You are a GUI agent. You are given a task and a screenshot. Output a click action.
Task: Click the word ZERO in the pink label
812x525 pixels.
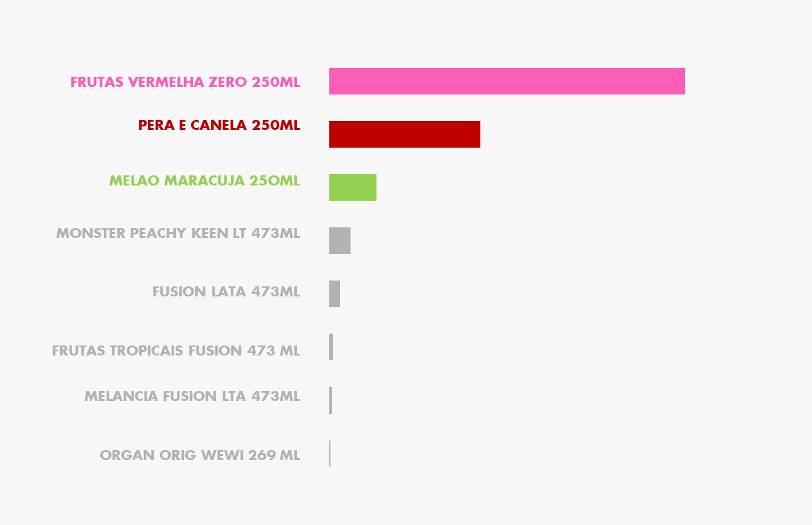pyautogui.click(x=228, y=82)
